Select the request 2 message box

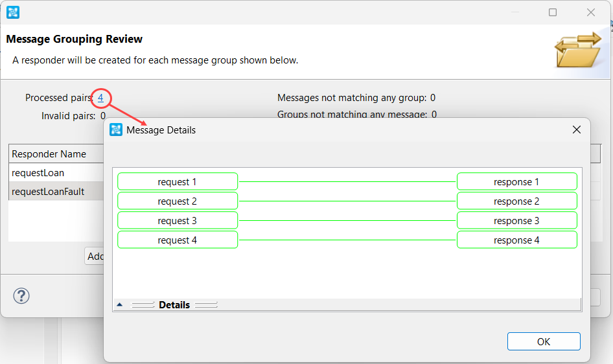[x=178, y=201]
